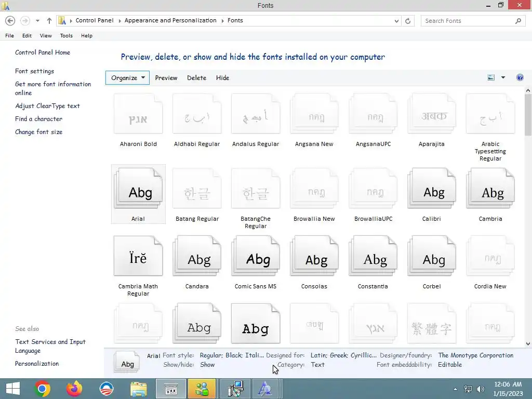The image size is (532, 399).
Task: Go back with the Back arrow
Action: click(x=10, y=21)
